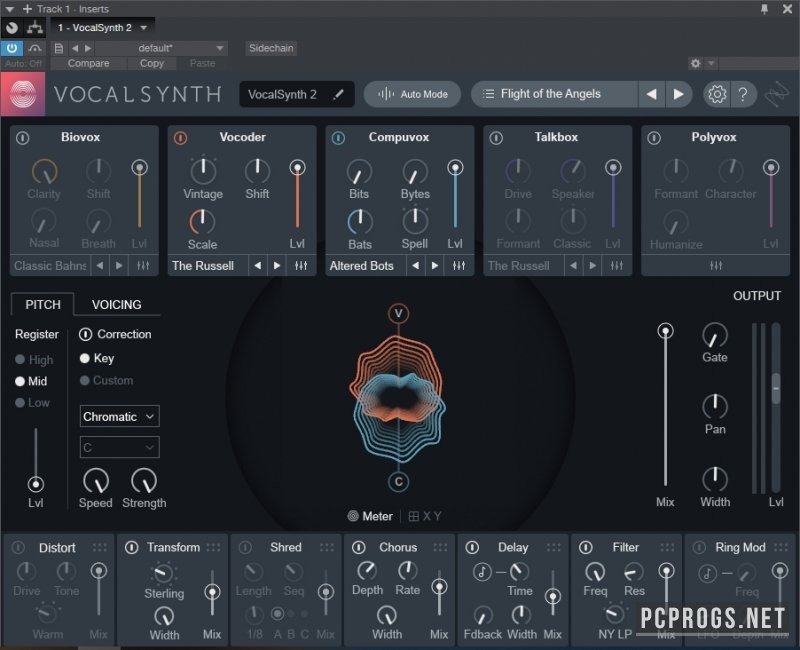Open Talkbox advanced sliders panel

tap(617, 266)
